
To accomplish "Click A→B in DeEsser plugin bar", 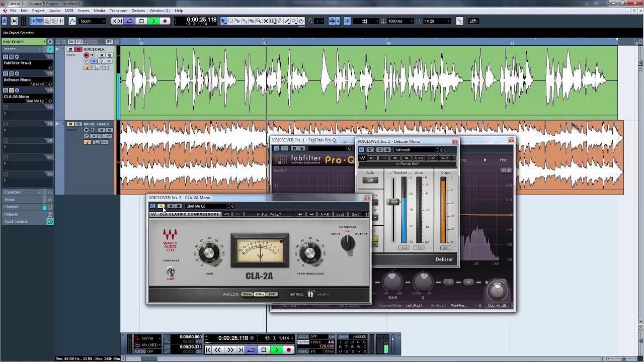I will (x=418, y=158).
